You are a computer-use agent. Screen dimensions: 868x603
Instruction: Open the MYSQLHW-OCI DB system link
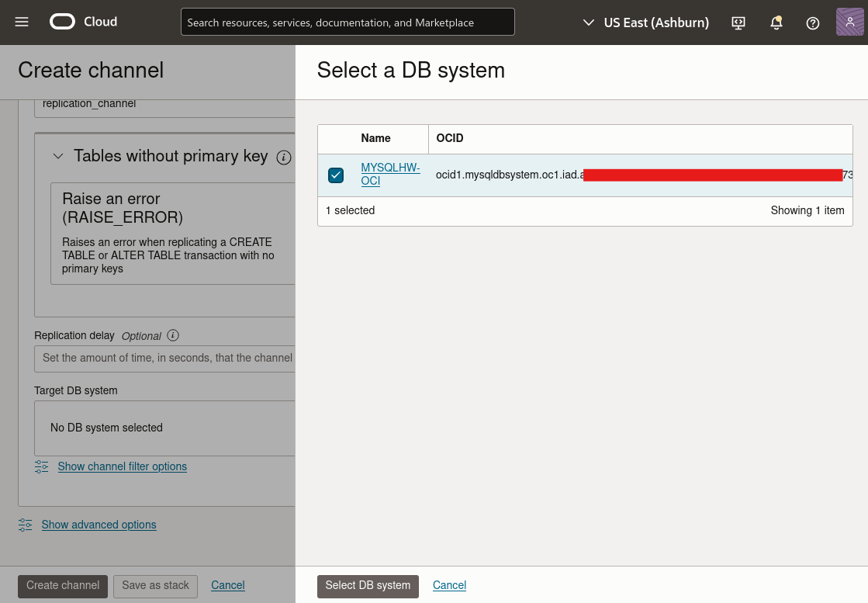[x=390, y=174]
